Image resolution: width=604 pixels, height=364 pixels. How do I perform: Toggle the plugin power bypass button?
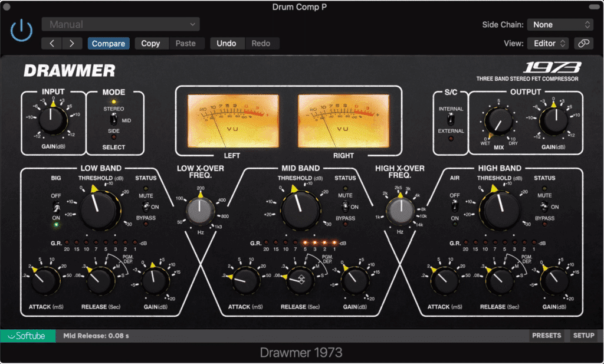(22, 31)
